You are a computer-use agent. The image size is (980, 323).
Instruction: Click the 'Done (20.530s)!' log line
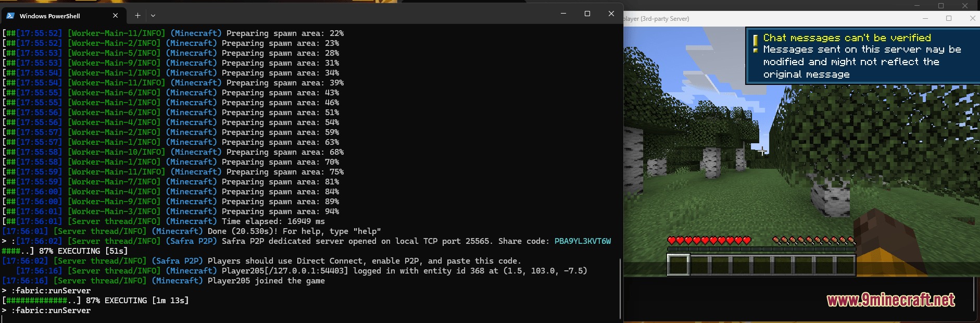[192, 231]
